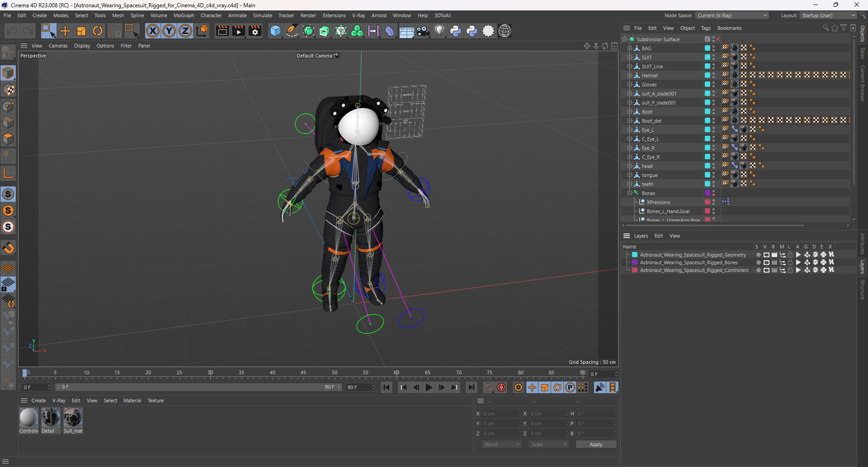This screenshot has height=467, width=868.
Task: Enable Texture mode in left toolbar
Action: 8,90
